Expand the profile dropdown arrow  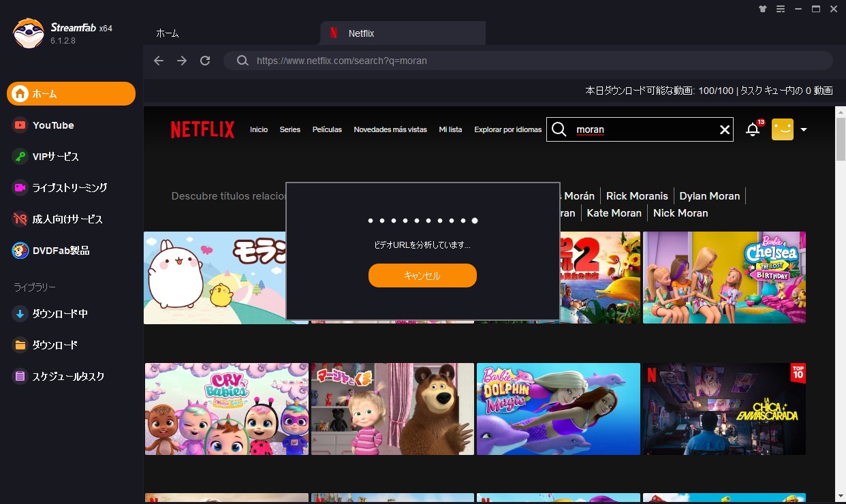coord(804,129)
